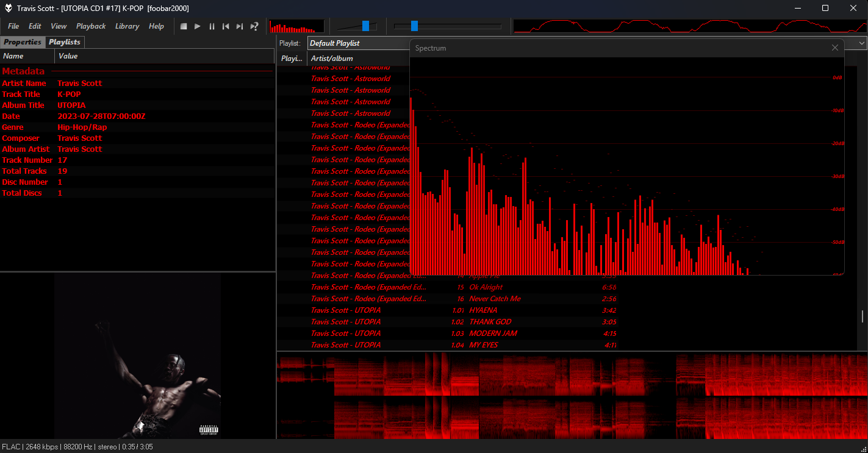The height and width of the screenshot is (453, 868).
Task: Click the Playlist: label
Action: point(290,43)
